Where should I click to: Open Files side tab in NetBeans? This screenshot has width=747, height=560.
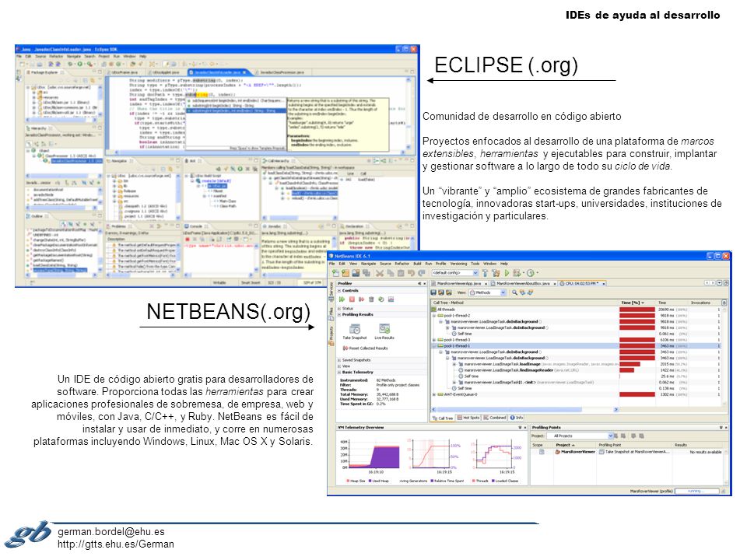[331, 313]
